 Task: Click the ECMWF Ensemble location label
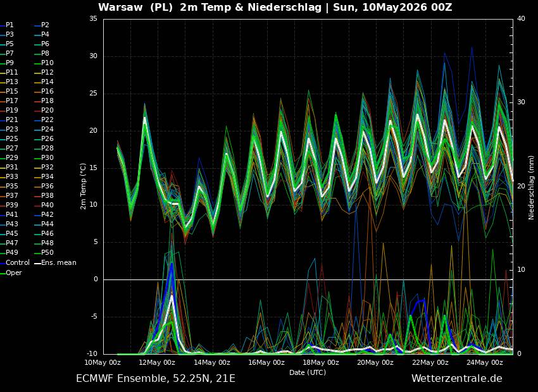click(x=156, y=379)
